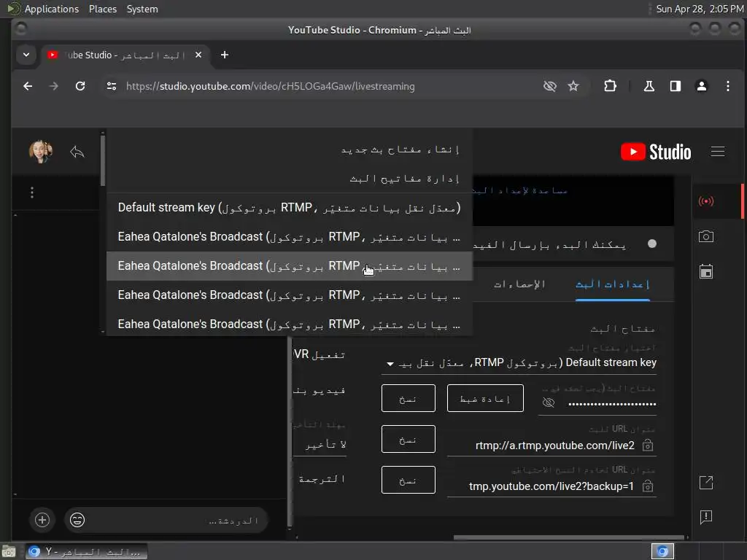Image resolution: width=747 pixels, height=560 pixels.
Task: Switch to the 'إعدادات البث' tab
Action: [613, 284]
